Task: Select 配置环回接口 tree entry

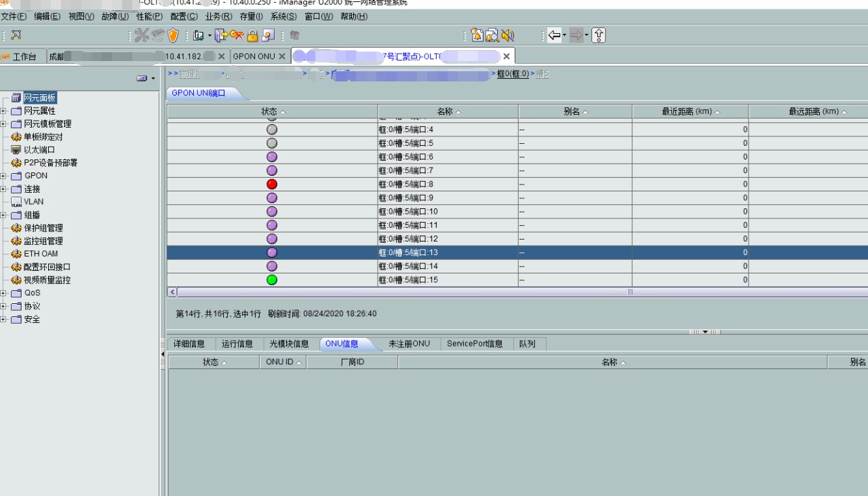Action: [47, 267]
